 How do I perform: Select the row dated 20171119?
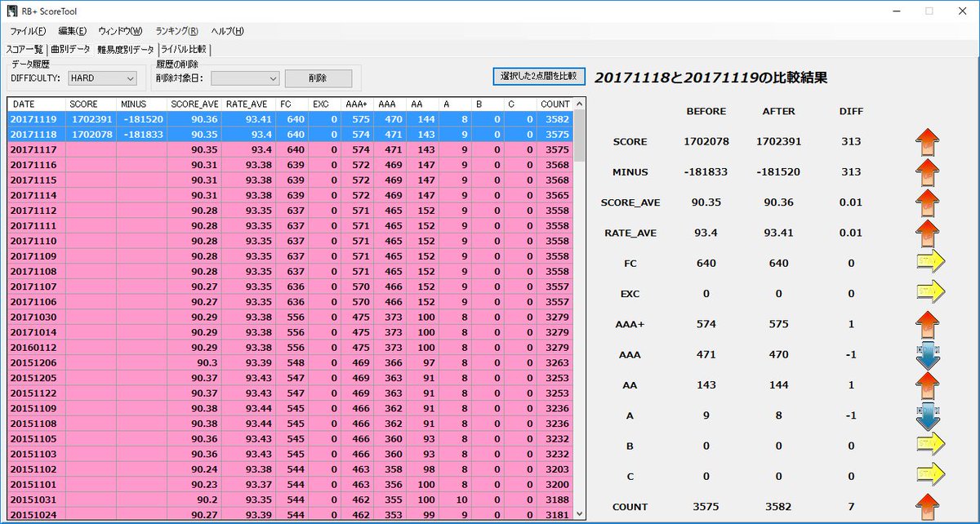(290, 119)
